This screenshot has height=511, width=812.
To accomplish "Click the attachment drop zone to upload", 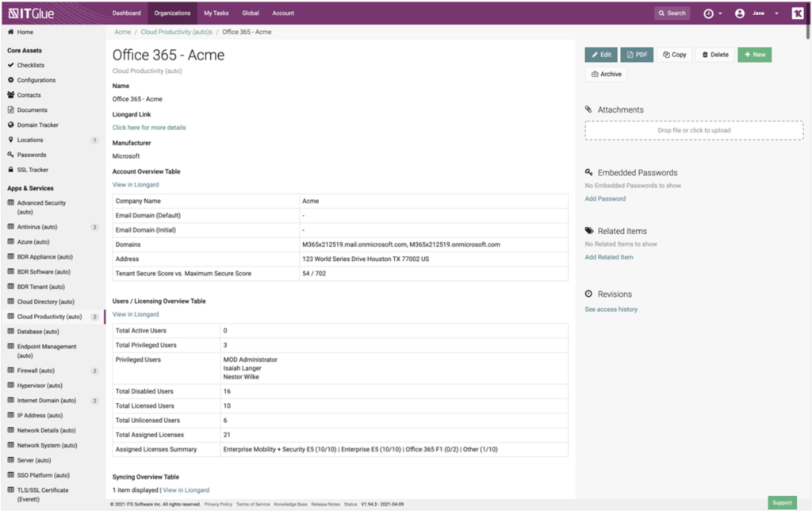I will [x=694, y=131].
